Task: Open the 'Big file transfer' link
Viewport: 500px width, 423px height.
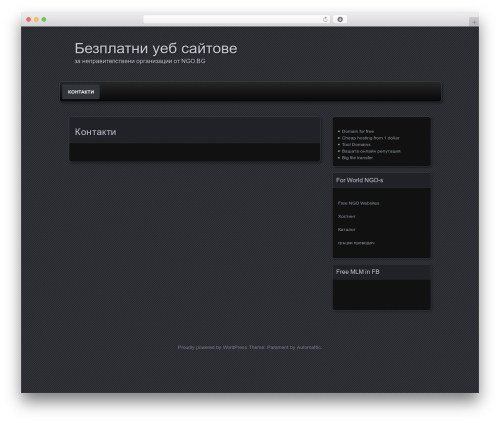Action: pyautogui.click(x=357, y=158)
